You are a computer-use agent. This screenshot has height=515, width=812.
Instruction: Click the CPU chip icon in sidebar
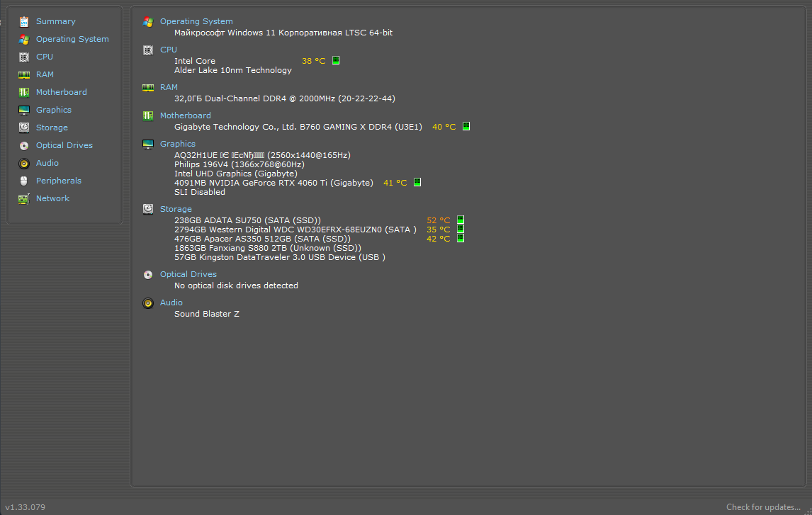[x=24, y=57]
